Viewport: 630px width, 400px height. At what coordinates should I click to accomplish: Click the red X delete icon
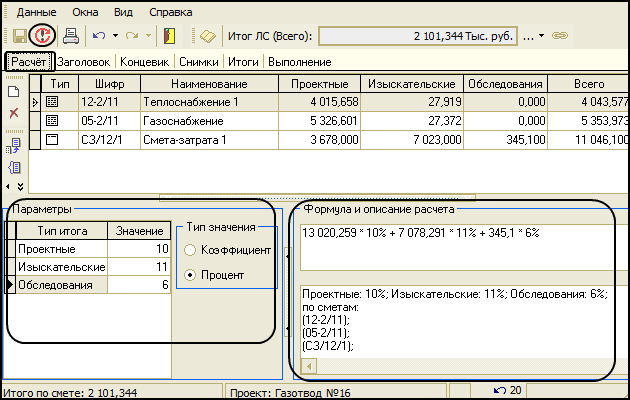click(x=14, y=113)
